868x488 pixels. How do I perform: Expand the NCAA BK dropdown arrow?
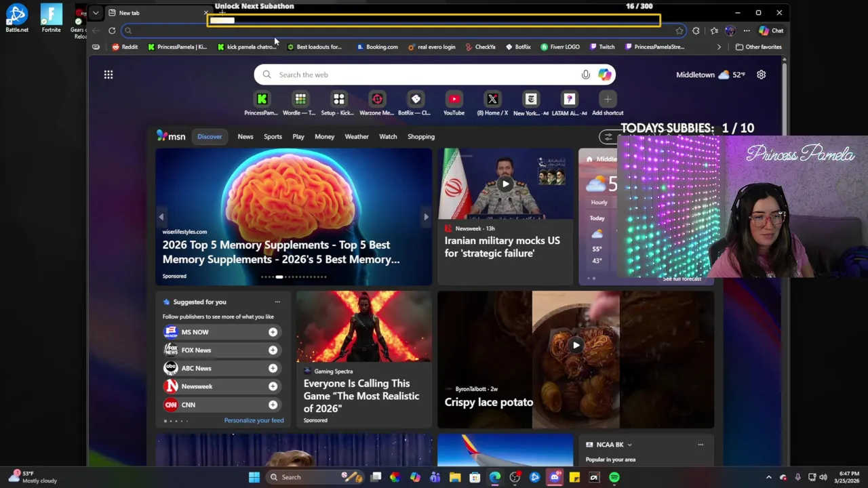pos(629,445)
